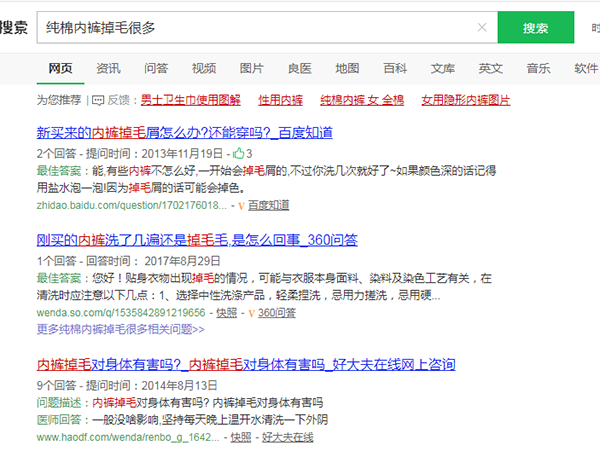The width and height of the screenshot is (600, 457).
Task: Click the text 1个回答 - 回答时间： 2017年8月29日
Action: pyautogui.click(x=129, y=261)
